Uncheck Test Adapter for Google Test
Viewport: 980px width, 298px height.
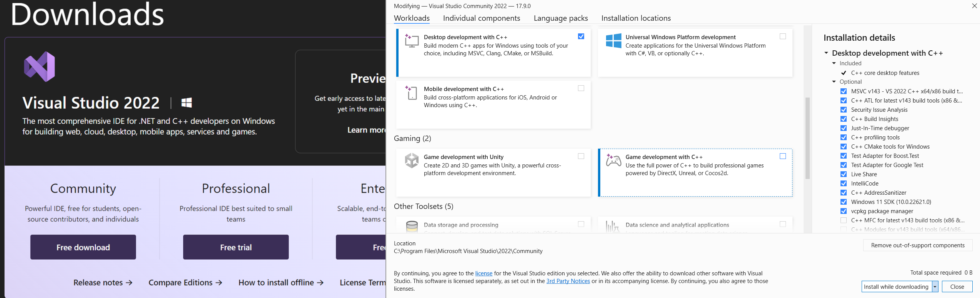coord(844,165)
